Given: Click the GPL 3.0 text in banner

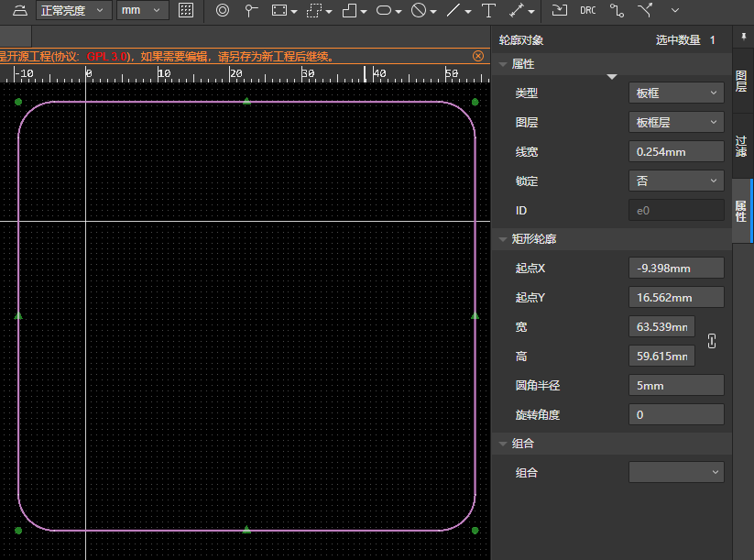Looking at the screenshot, I should click(x=107, y=56).
